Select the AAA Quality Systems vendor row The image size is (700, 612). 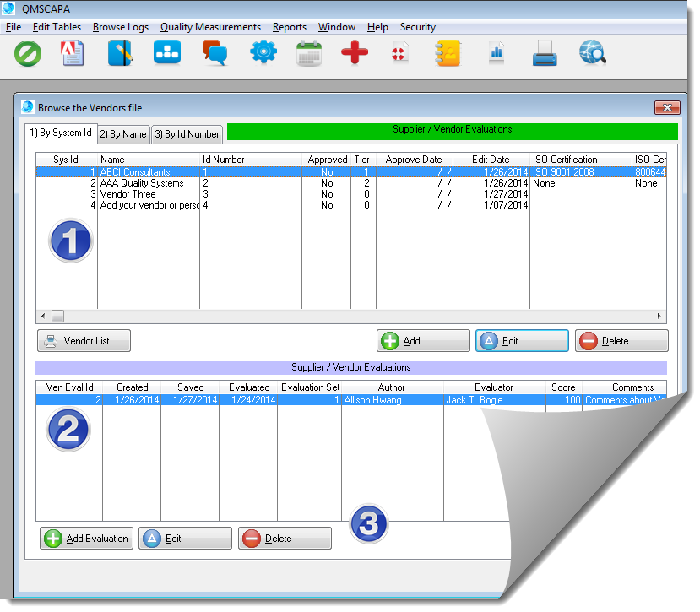(x=141, y=183)
